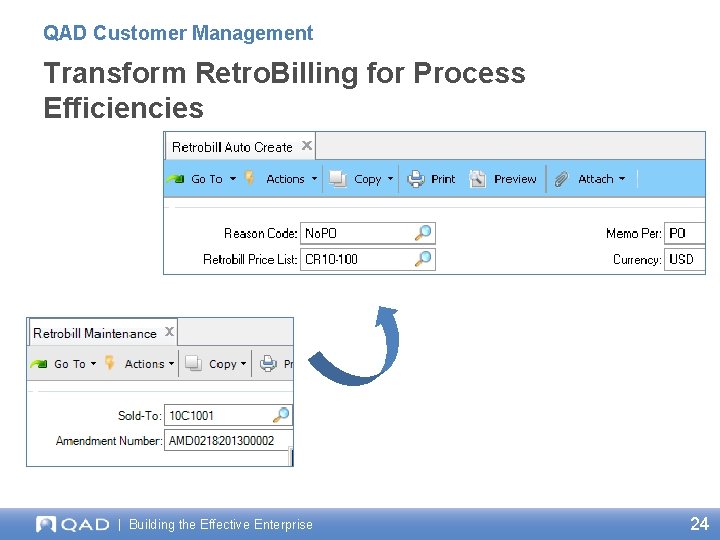Close the Retrobill Maintenance tab

tap(169, 332)
